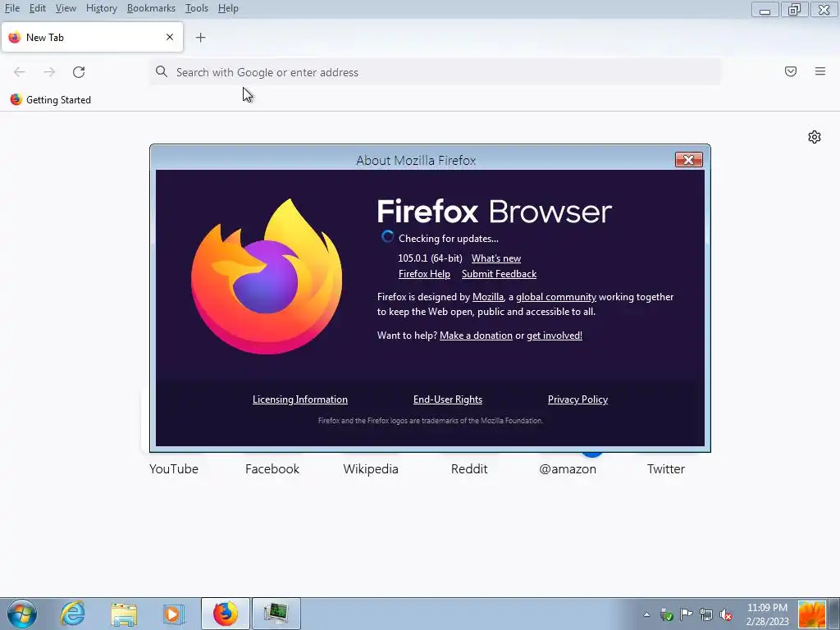Click the address bar search field
Screen dimensions: 840x630
point(436,72)
